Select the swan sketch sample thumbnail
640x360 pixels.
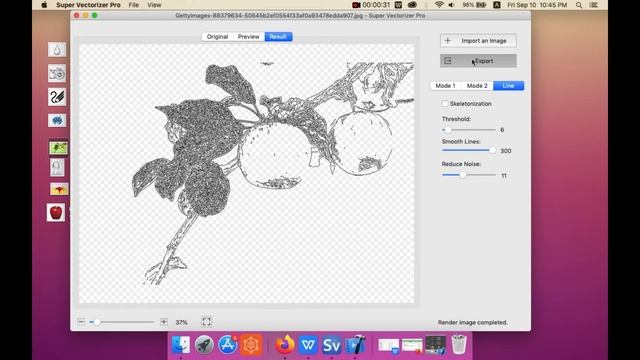[57, 97]
